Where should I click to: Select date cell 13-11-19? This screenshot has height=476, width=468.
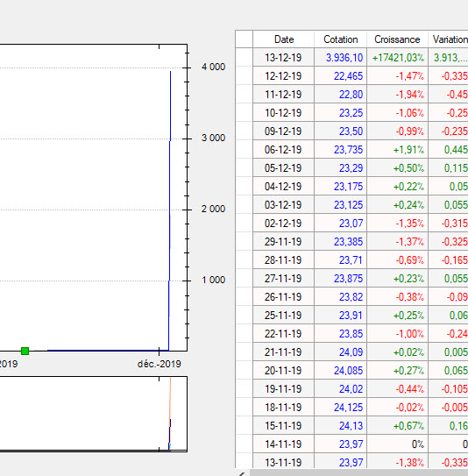click(x=283, y=462)
